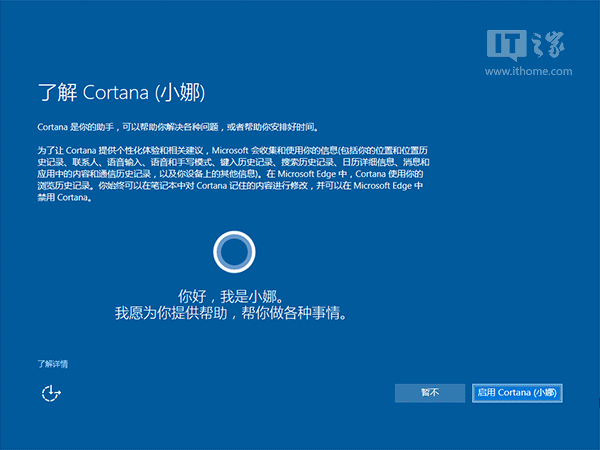Click the paragraph beginning 为了让 Cortana 提供个性化体验

point(233,174)
